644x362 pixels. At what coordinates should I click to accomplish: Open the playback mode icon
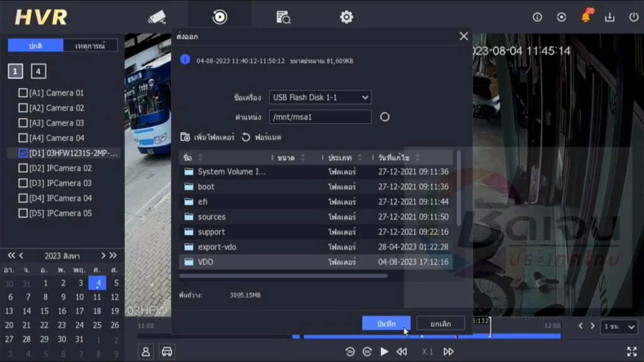219,17
